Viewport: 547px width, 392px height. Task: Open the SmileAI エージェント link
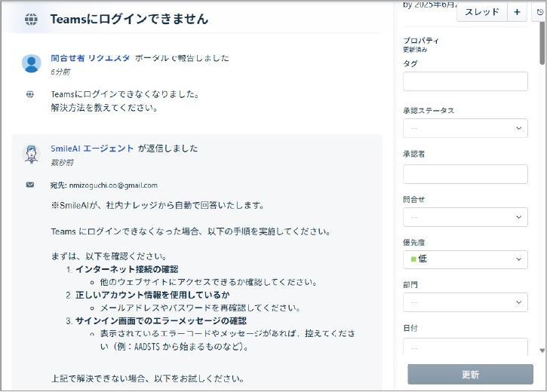coord(92,149)
